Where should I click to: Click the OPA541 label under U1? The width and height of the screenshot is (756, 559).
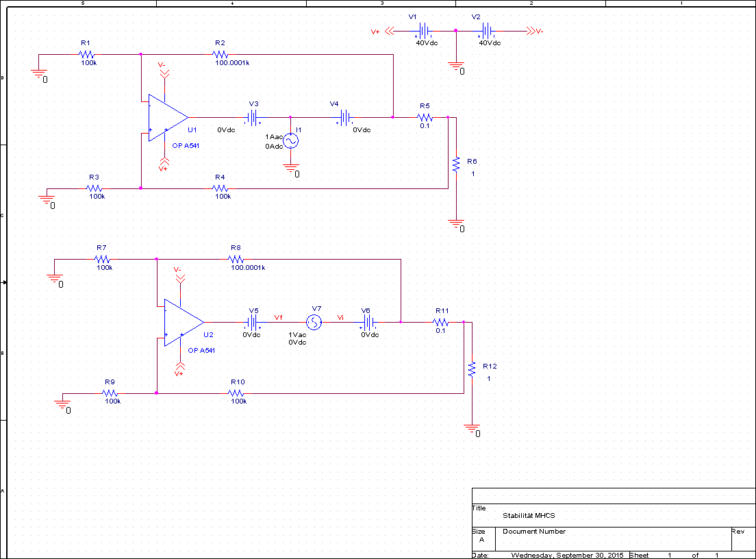(x=186, y=146)
